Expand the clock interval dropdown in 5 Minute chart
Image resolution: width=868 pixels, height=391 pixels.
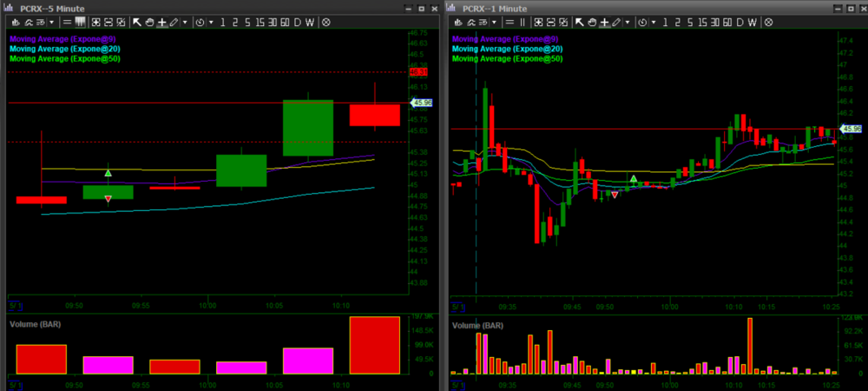tap(212, 22)
